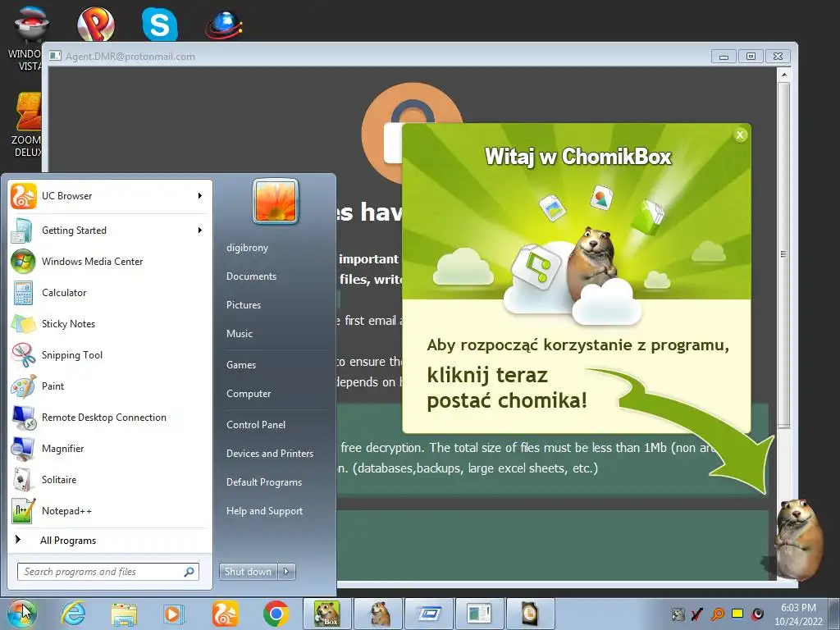Open UC Browser from taskbar

pos(225,614)
